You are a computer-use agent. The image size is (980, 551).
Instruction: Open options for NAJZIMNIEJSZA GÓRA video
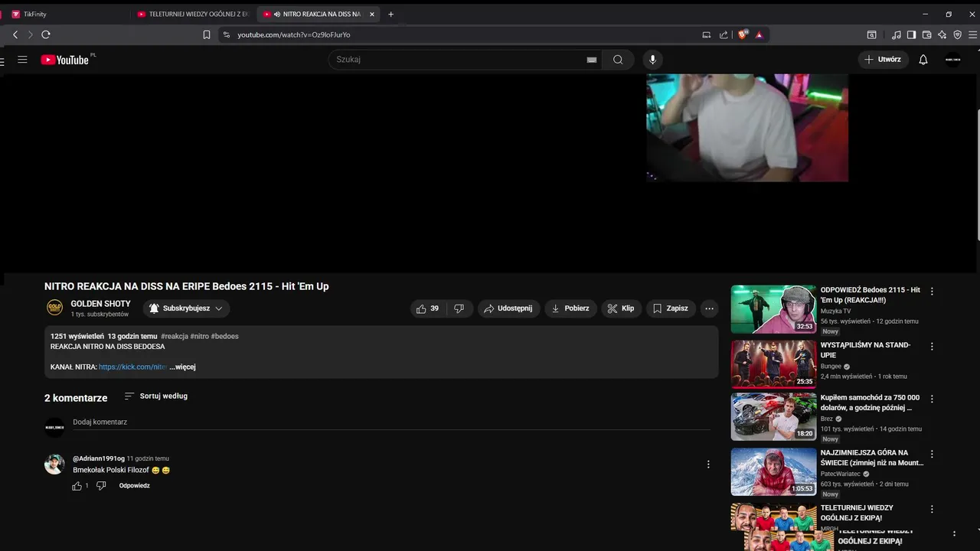[932, 454]
